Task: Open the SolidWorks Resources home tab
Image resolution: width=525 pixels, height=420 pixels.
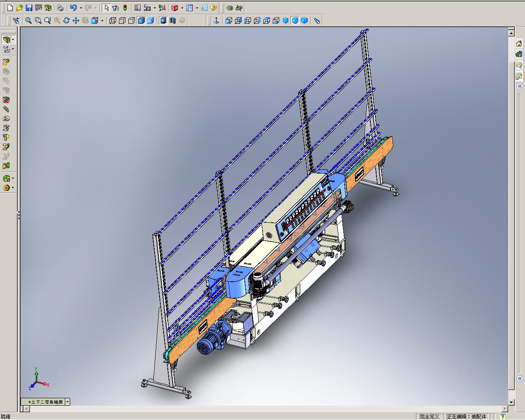Action: (519, 44)
